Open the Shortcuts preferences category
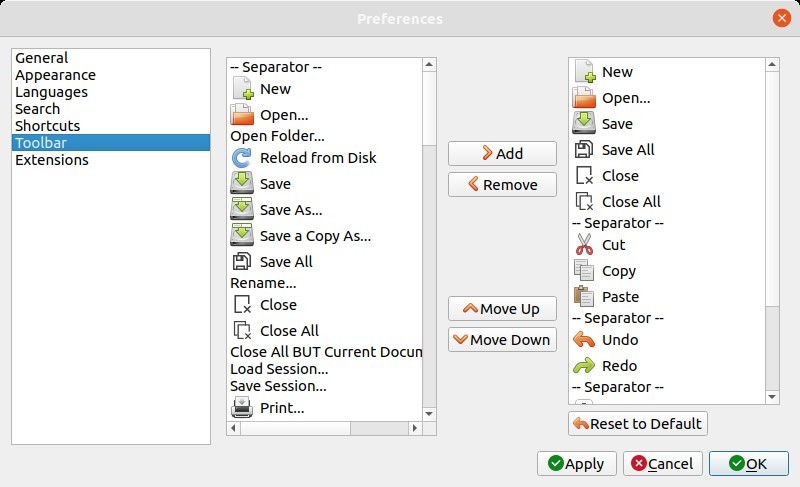800x487 pixels. [47, 126]
